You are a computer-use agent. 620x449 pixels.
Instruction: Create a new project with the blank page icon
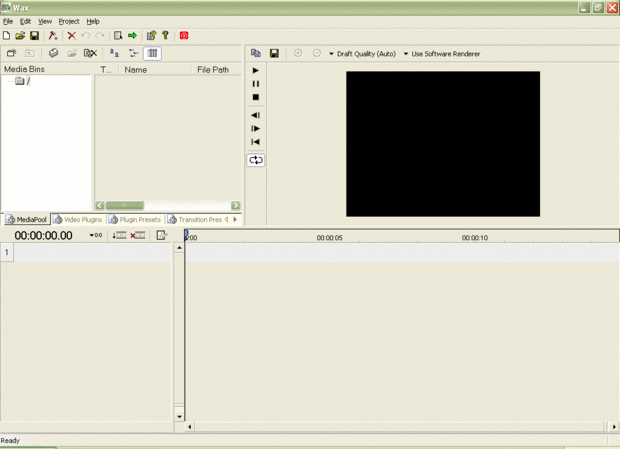coord(6,36)
